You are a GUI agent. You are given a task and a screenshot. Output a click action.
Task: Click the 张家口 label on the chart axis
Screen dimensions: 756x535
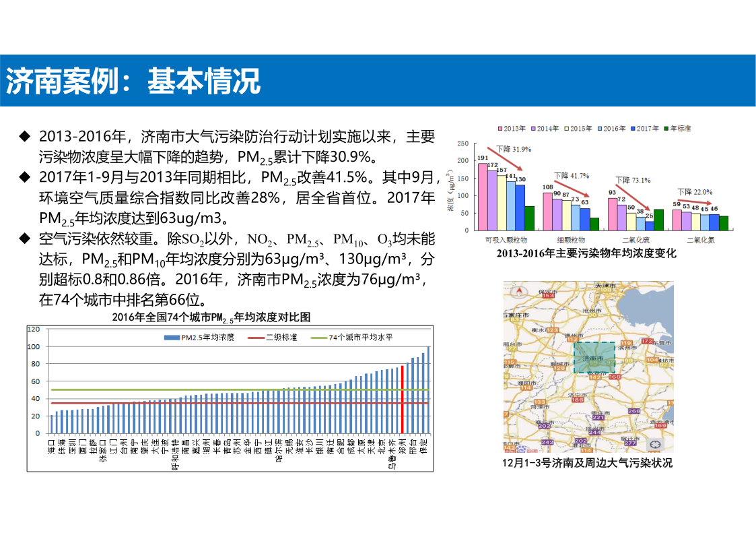click(103, 449)
